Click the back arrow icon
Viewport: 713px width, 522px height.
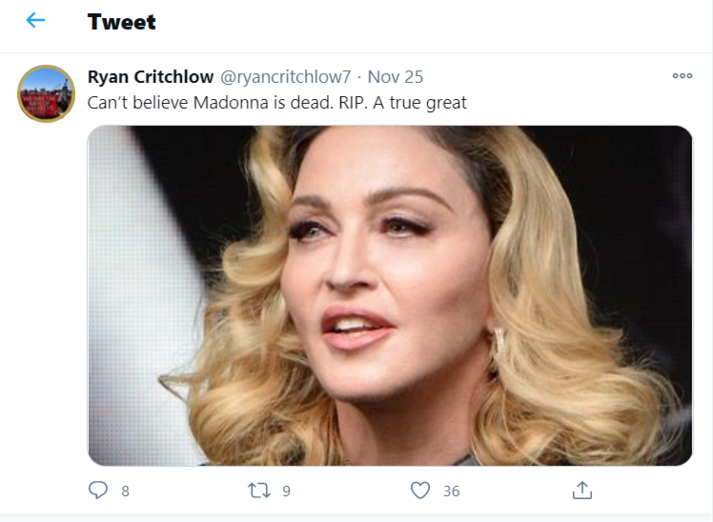[x=36, y=21]
